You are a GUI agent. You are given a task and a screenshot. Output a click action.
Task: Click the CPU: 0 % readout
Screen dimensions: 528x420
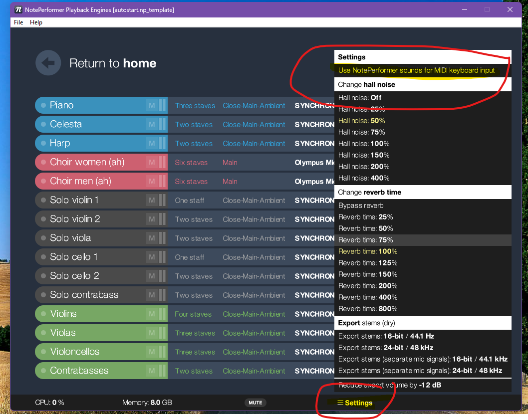[49, 403]
